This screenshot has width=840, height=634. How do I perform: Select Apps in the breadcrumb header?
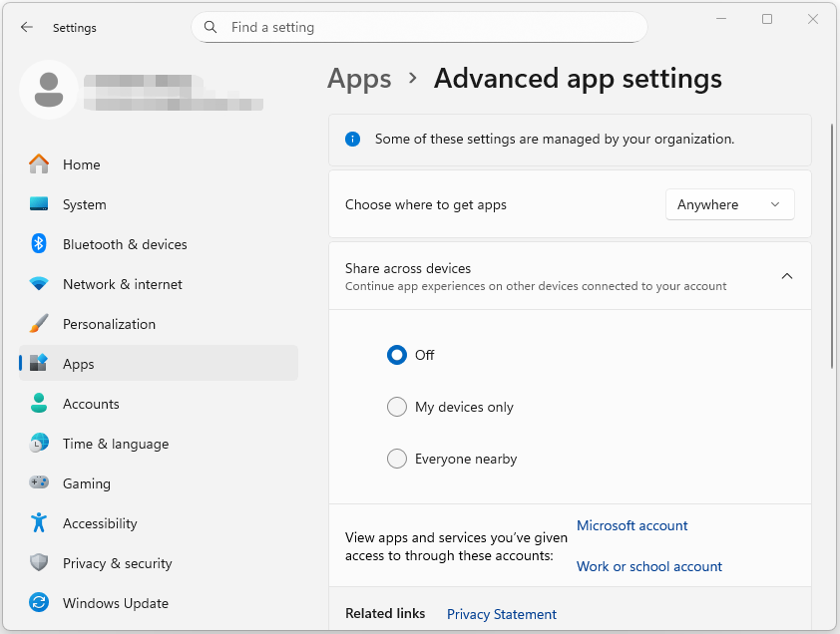click(x=359, y=79)
